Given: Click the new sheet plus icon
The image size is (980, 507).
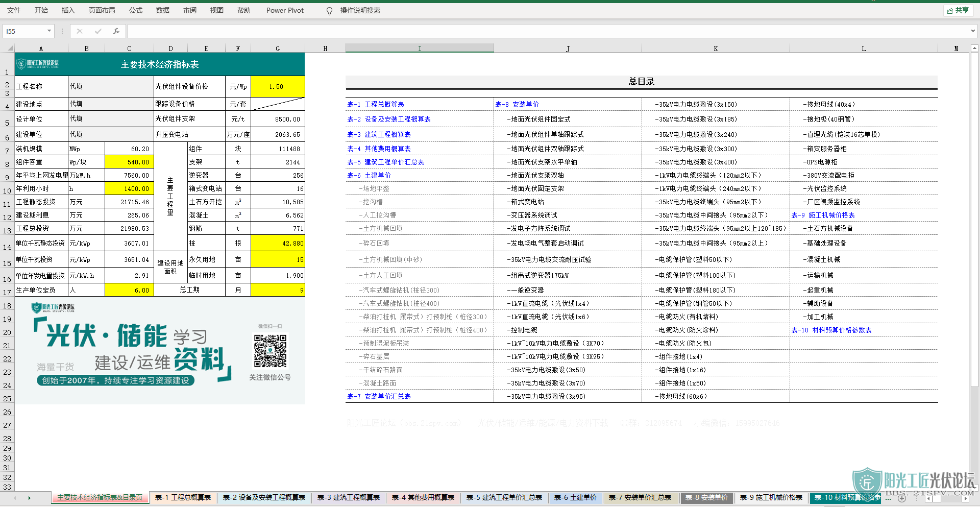Looking at the screenshot, I should click(902, 498).
